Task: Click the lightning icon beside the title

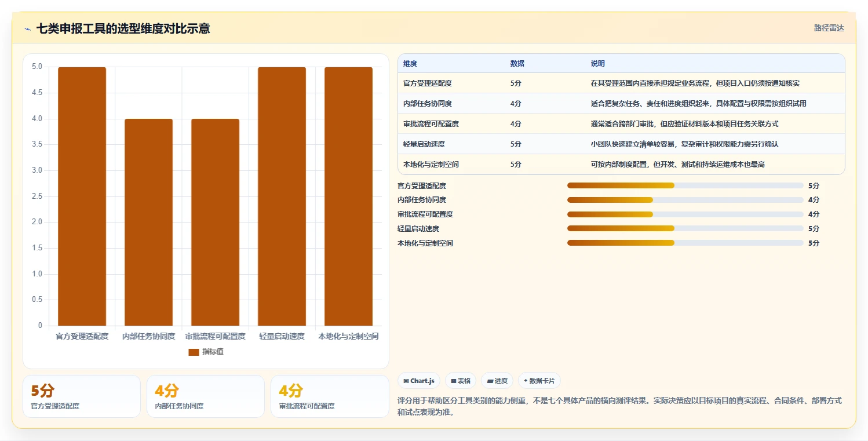Action: pyautogui.click(x=28, y=28)
